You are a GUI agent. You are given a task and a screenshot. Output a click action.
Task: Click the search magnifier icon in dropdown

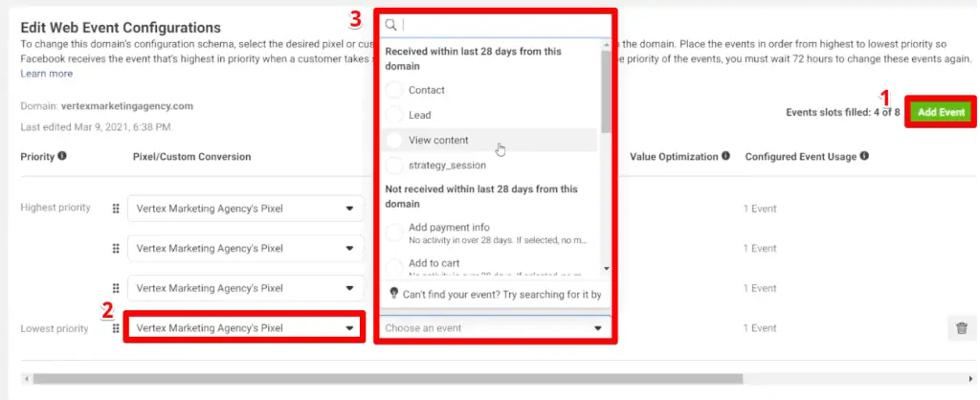tap(390, 25)
